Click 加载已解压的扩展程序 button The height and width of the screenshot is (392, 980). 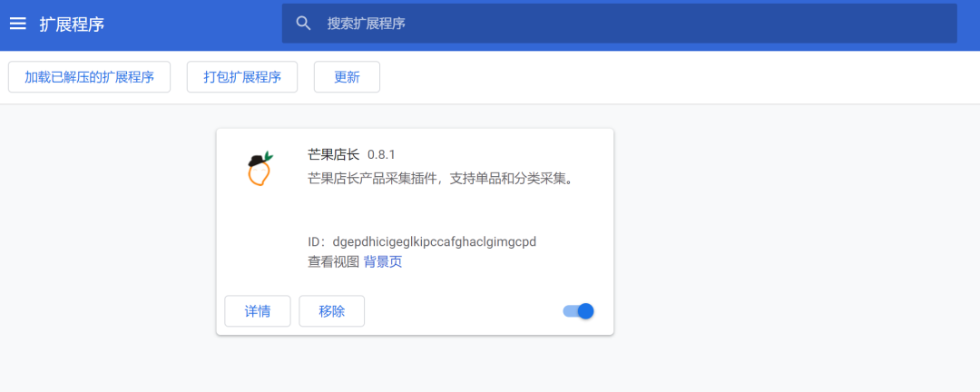click(x=89, y=77)
